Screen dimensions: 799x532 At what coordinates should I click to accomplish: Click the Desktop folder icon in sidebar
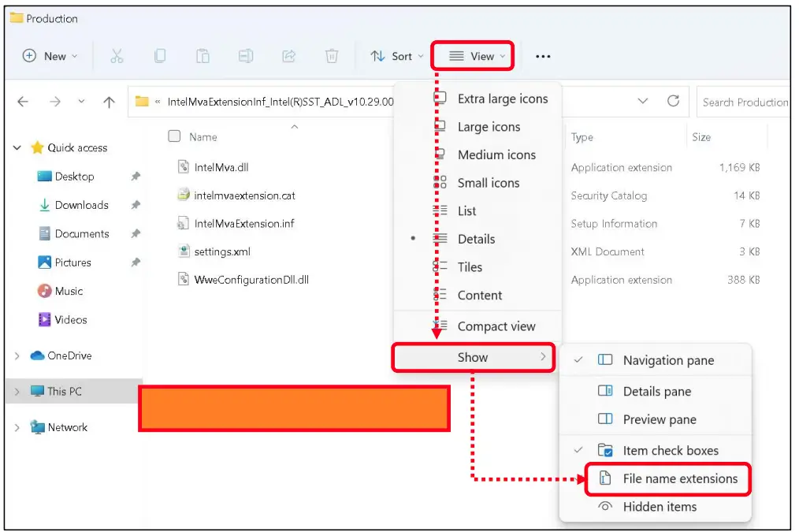(x=44, y=177)
